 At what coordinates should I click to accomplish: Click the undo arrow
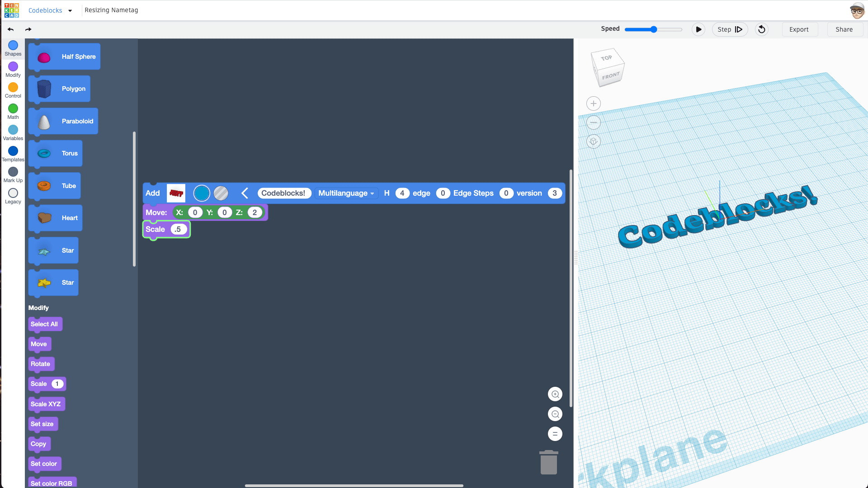click(10, 29)
